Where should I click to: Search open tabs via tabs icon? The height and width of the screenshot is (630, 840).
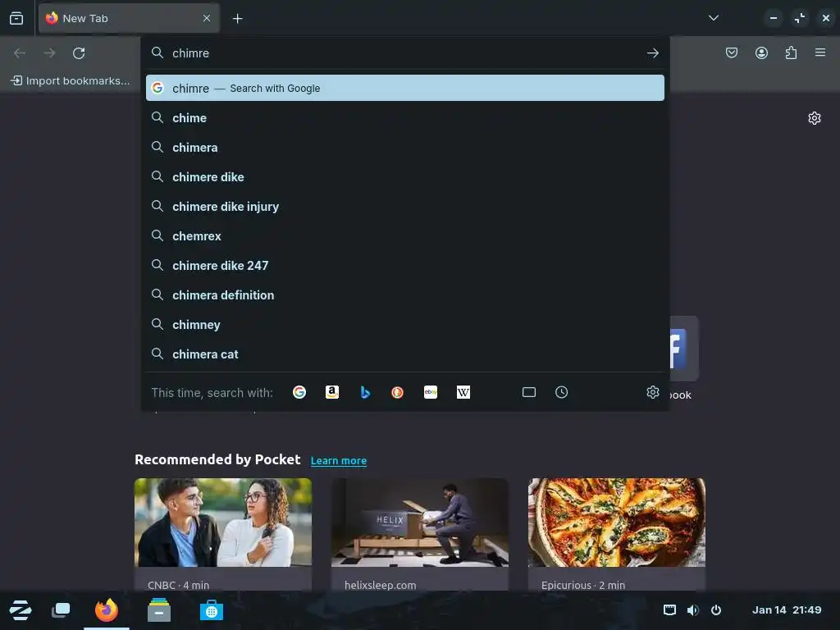click(x=529, y=392)
